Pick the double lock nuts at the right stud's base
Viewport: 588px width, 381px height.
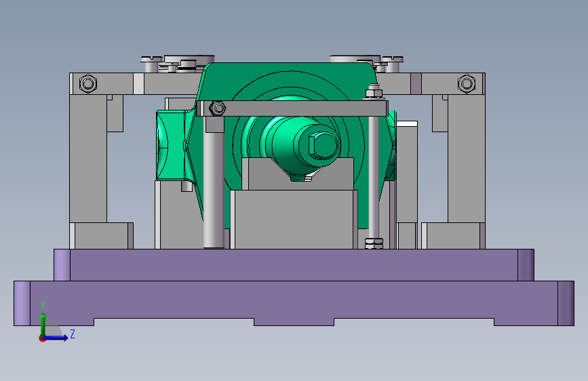[x=374, y=243]
